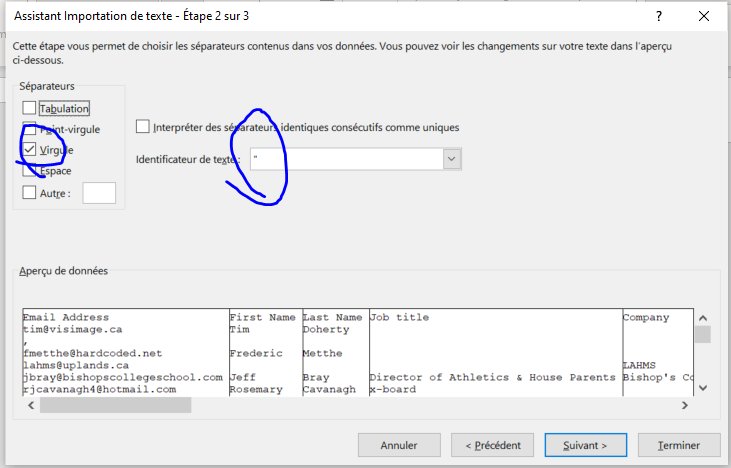The width and height of the screenshot is (731, 468).
Task: Enable the Tabulation separator checkbox
Action: click(29, 108)
